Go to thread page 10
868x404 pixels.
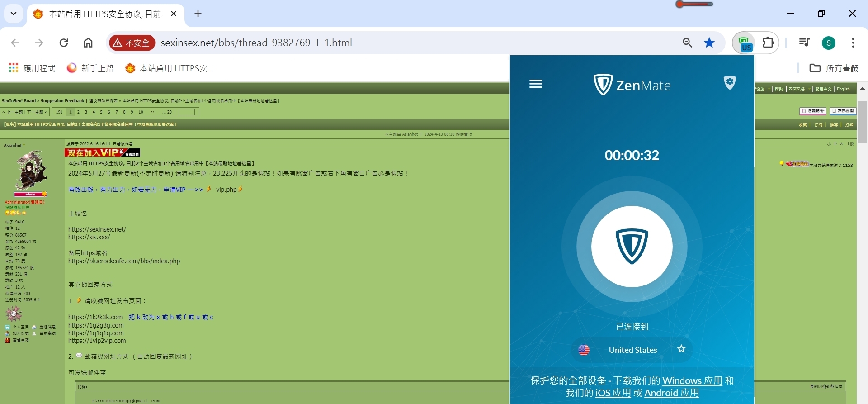coord(141,112)
